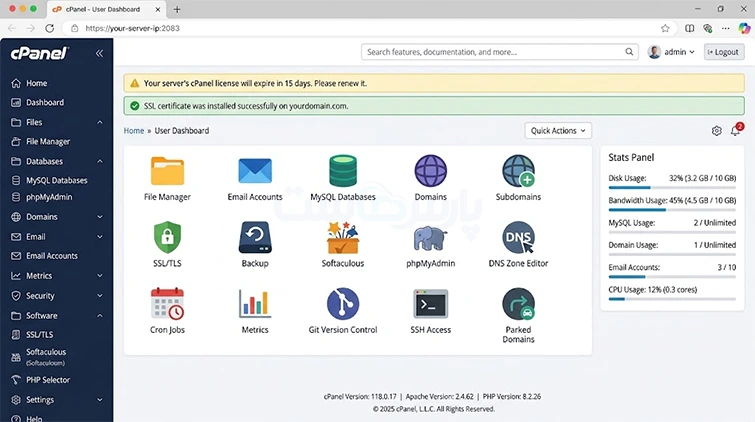
Task: Open SSL/TLS from the sidebar
Action: tap(32, 334)
